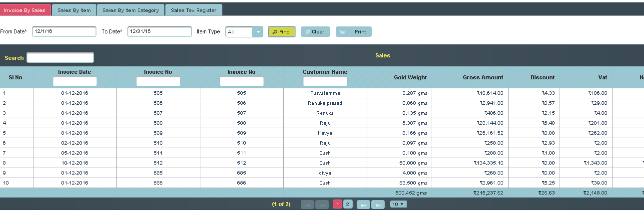Screen dimensions: 644x211
Task: Open the Sales By Item Category tab
Action: (x=130, y=10)
